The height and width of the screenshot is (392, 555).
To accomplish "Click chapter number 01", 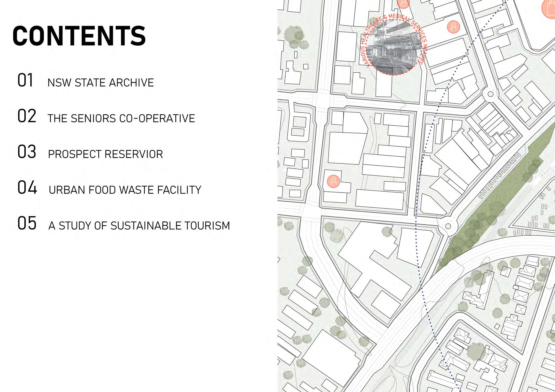I will click(25, 80).
